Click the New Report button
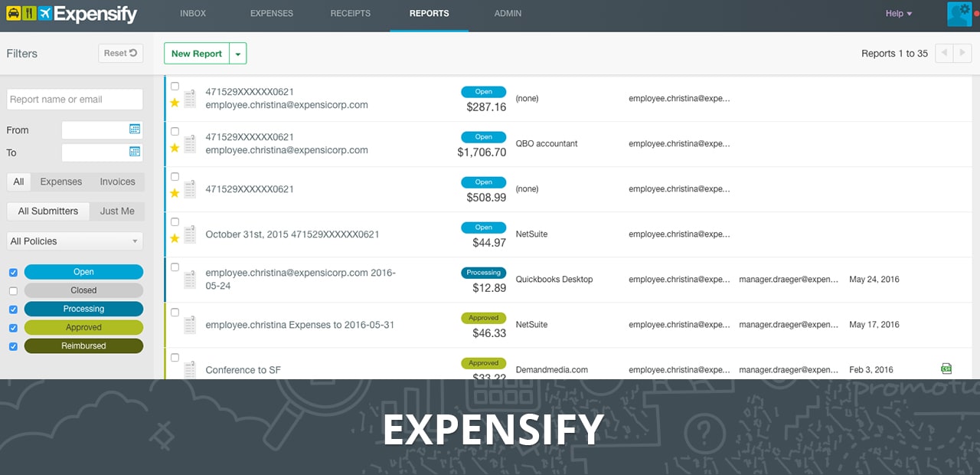Screen dimensions: 980x475 [197, 54]
